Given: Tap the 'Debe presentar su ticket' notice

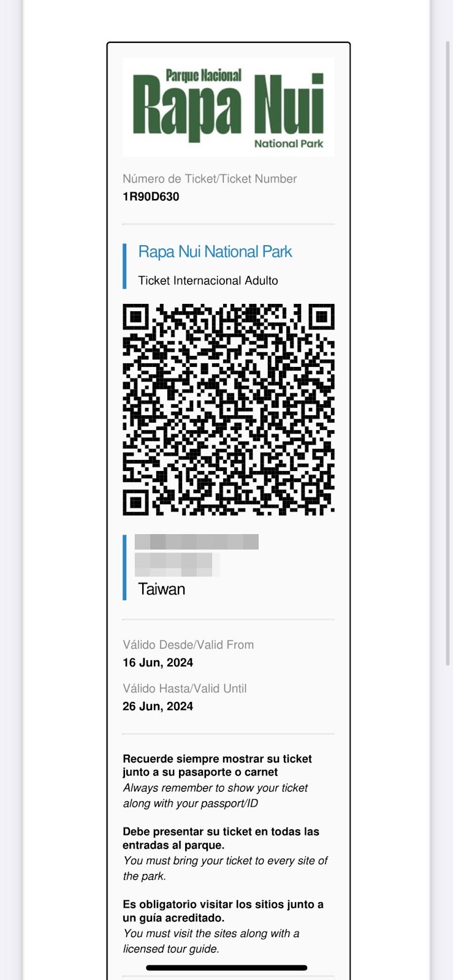Looking at the screenshot, I should tap(221, 839).
